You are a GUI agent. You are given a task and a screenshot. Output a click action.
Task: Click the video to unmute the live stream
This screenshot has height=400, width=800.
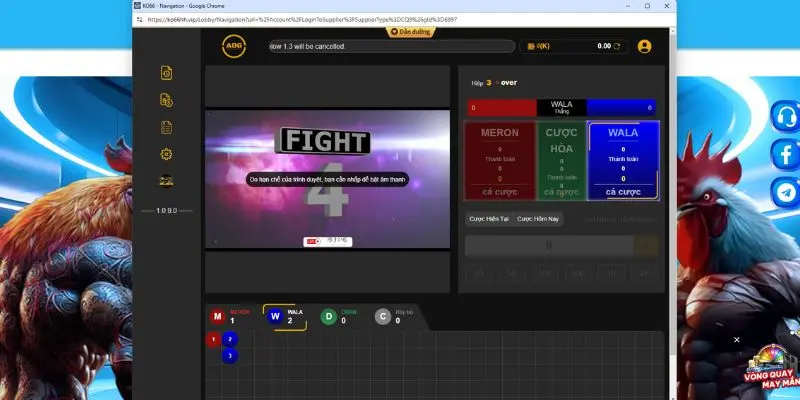click(328, 179)
